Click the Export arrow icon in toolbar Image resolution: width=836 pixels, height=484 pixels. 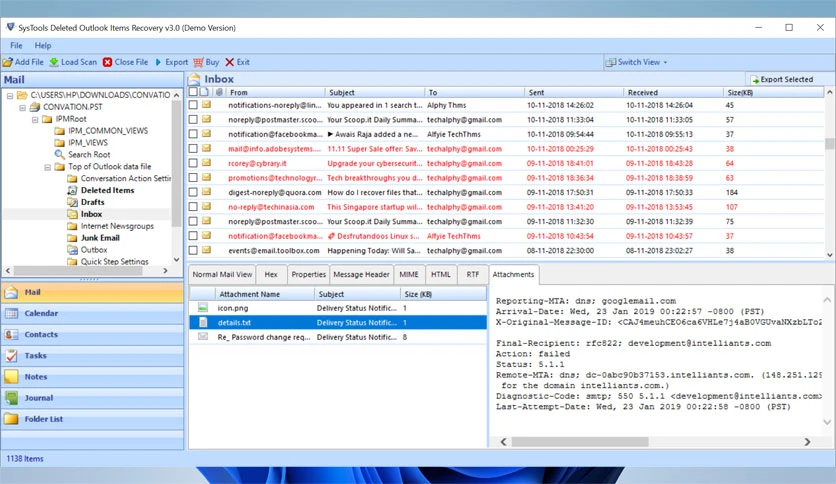click(x=158, y=62)
